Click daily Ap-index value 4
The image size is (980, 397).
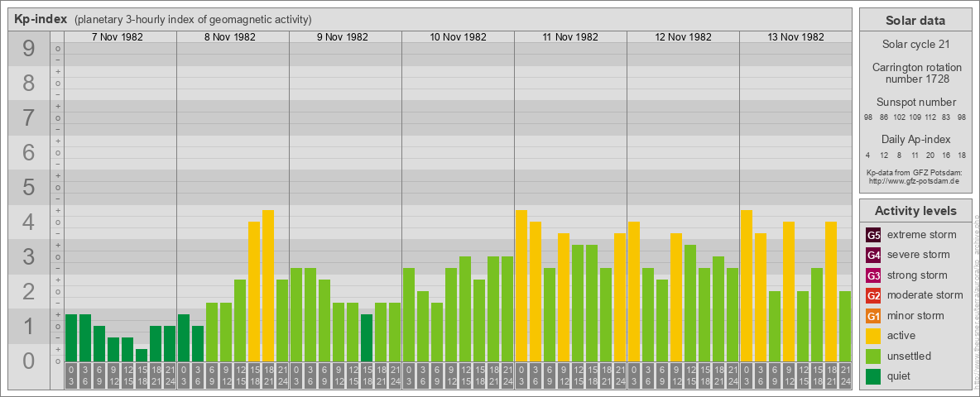[868, 155]
